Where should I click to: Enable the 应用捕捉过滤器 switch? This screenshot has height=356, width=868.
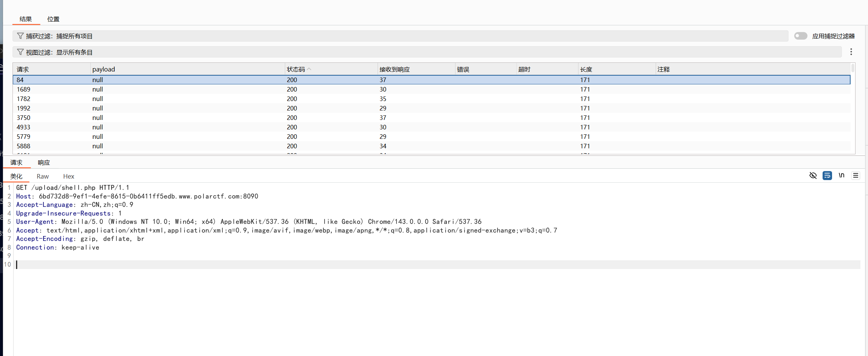(801, 36)
